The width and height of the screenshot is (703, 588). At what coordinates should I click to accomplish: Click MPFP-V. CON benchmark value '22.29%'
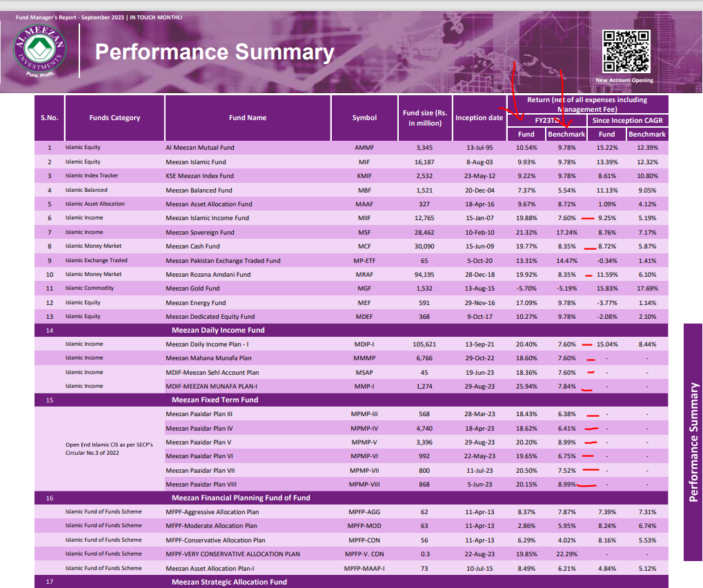566,554
